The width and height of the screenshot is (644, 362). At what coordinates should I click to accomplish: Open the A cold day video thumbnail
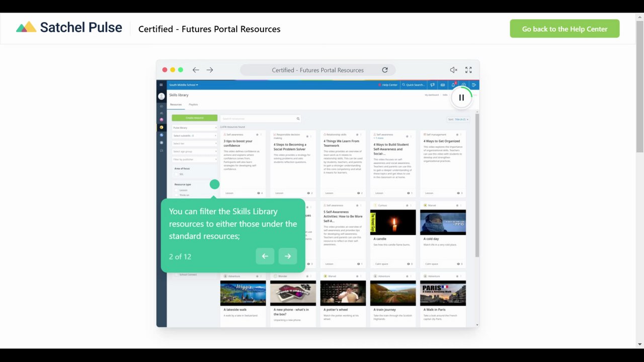443,222
